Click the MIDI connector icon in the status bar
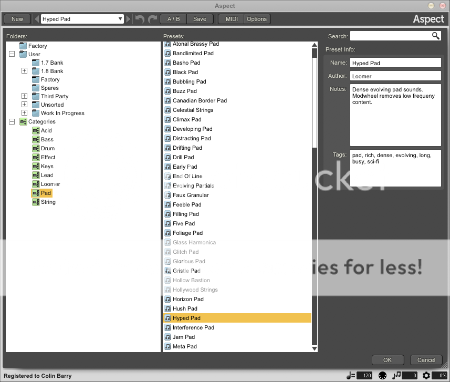450x382 pixels. (383, 376)
